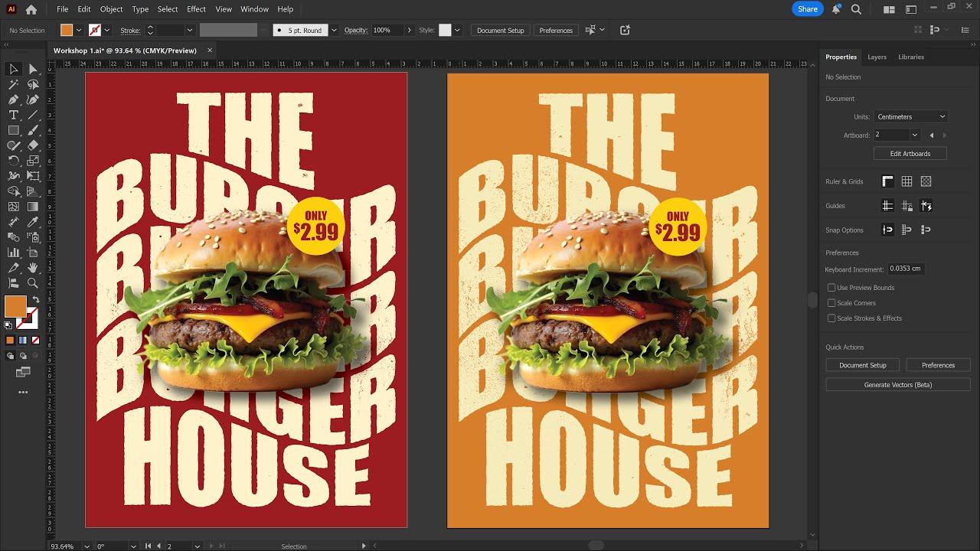Click the Share button
This screenshot has width=980, height=551.
point(808,9)
